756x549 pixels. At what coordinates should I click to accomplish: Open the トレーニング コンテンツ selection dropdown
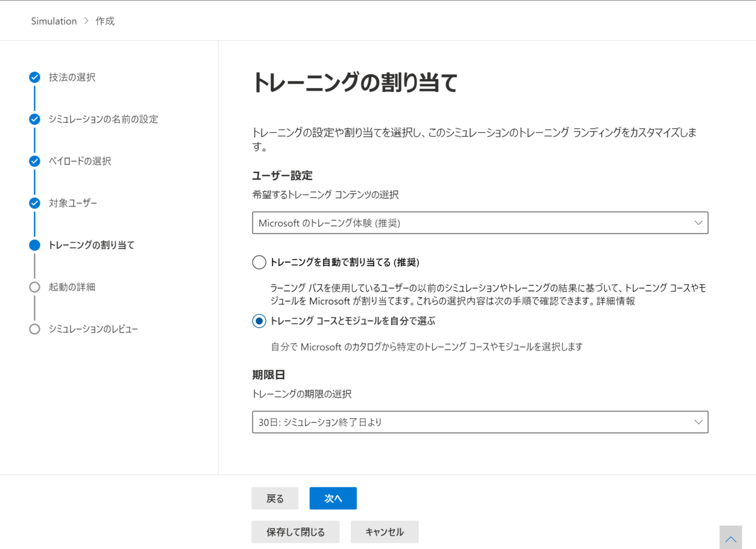480,222
